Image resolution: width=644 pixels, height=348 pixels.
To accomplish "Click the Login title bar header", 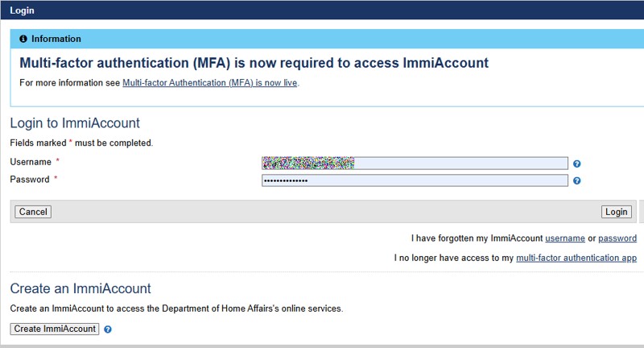I will click(x=22, y=10).
